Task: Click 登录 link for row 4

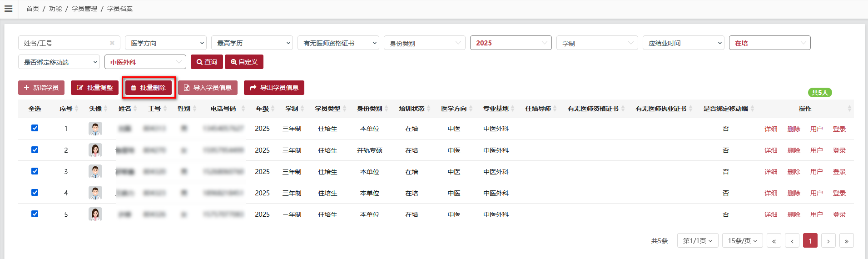Action: click(839, 193)
